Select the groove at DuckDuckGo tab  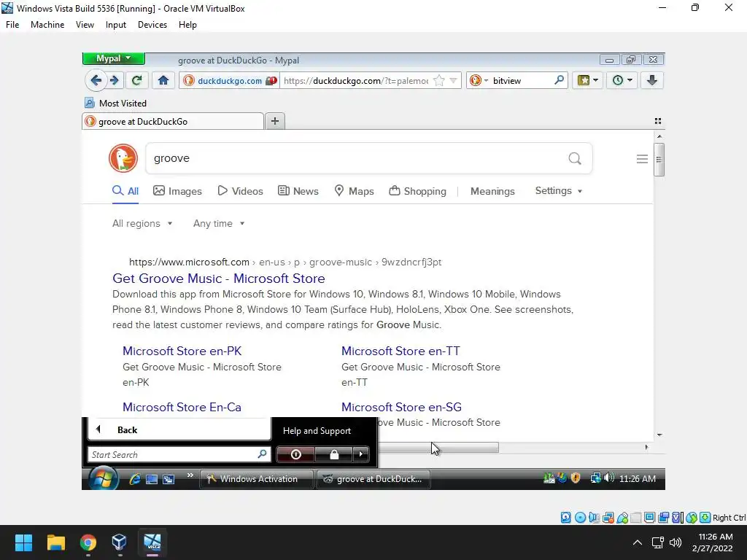point(173,122)
